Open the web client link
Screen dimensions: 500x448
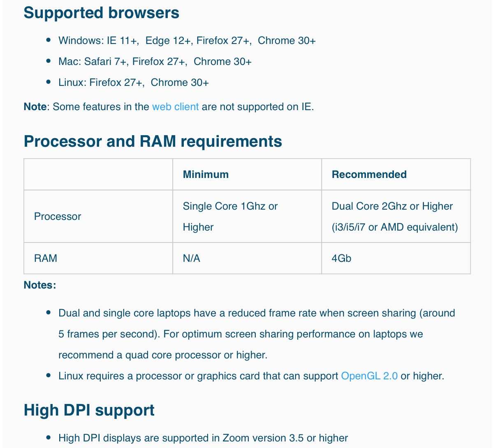tap(175, 107)
